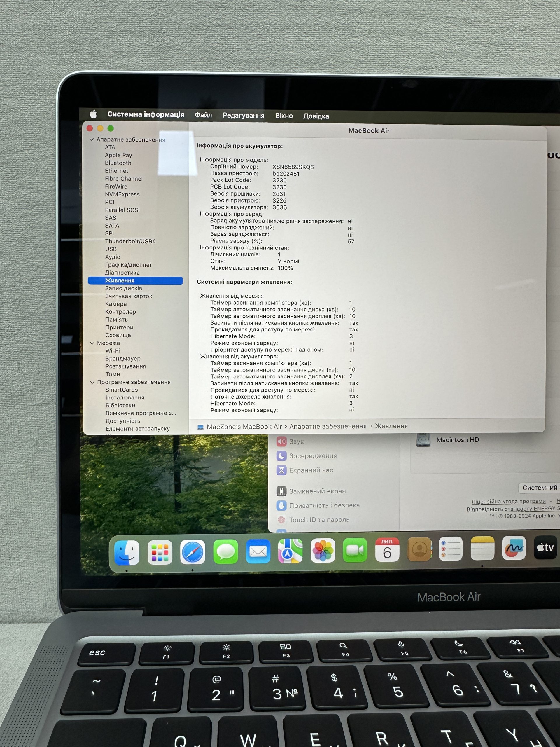Viewport: 560px width, 747px height.
Task: Open Photos app in the Dock
Action: click(323, 551)
